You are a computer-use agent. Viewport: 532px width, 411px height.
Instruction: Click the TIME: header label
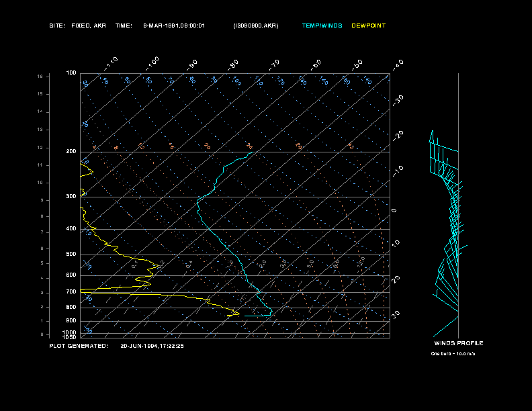click(x=124, y=26)
